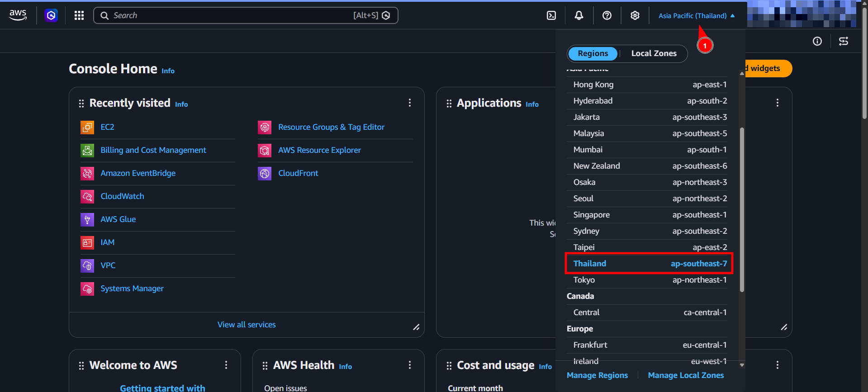This screenshot has height=392, width=868.
Task: Click the browser page vertical scrollbar
Action: point(864,63)
